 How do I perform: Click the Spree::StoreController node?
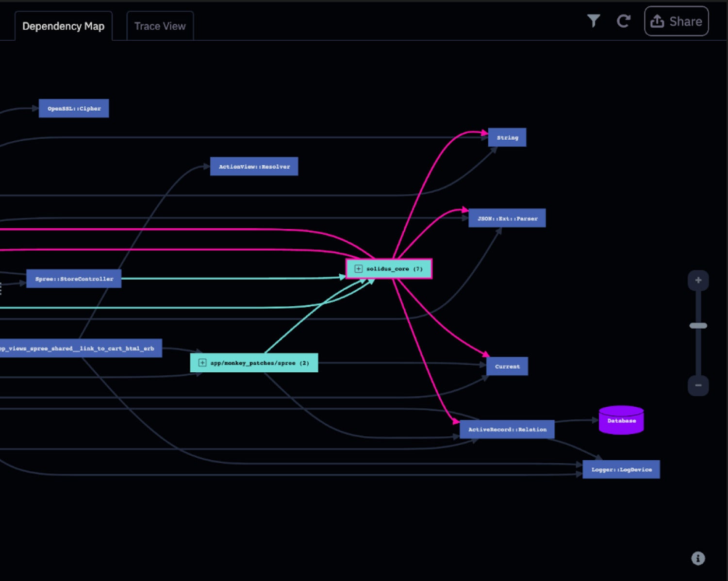[74, 279]
